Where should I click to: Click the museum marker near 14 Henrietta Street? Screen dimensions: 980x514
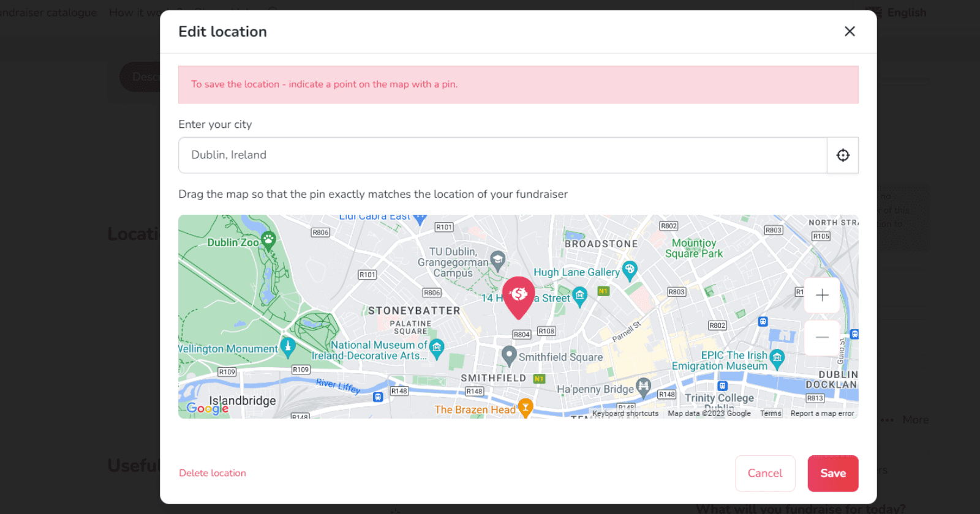click(x=579, y=296)
